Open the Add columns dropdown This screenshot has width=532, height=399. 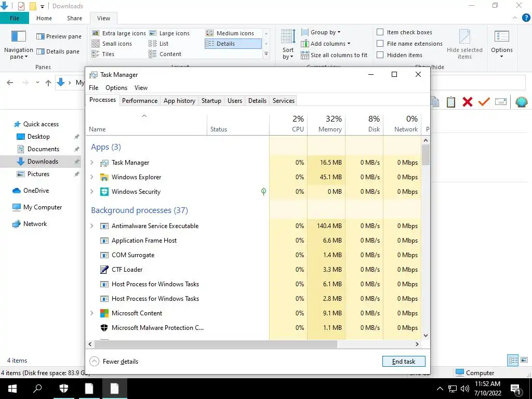(326, 44)
